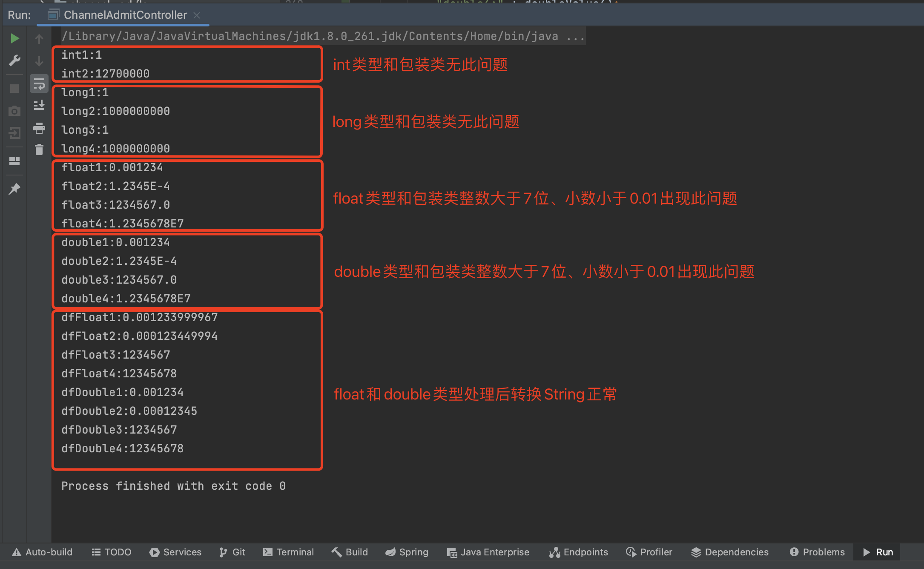This screenshot has height=569, width=924.
Task: Click the output line 'int1:1'
Action: click(x=81, y=55)
